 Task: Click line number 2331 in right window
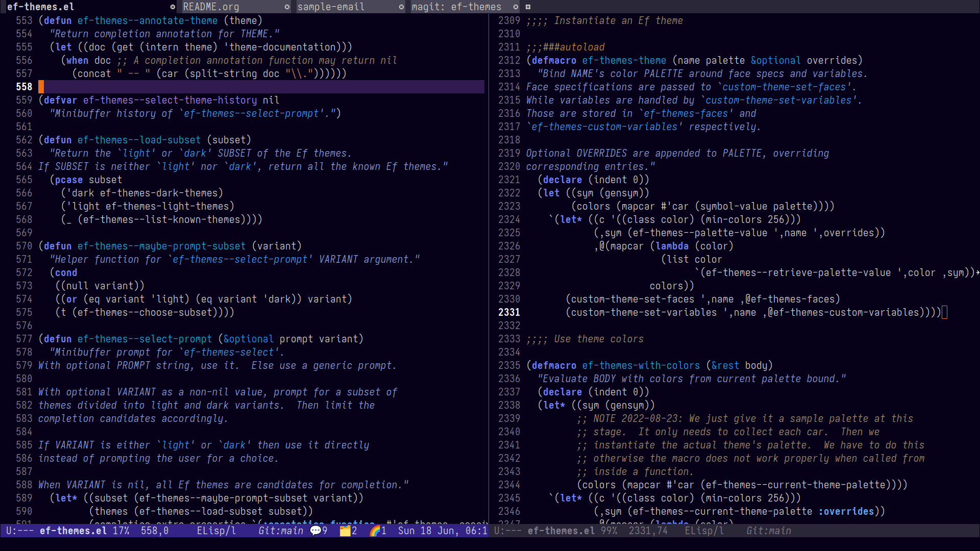point(509,312)
